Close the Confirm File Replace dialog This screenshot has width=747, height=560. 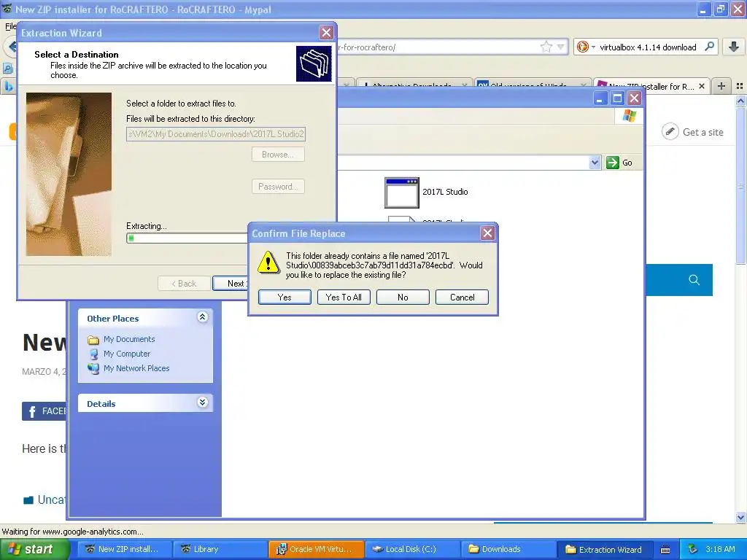click(x=487, y=233)
